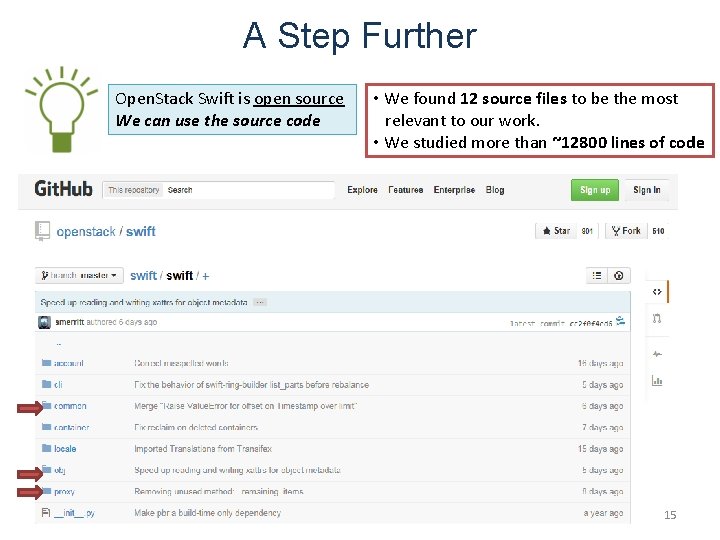The height and width of the screenshot is (540, 720).
Task: Expand the commit message ellipsis
Action: tap(260, 303)
